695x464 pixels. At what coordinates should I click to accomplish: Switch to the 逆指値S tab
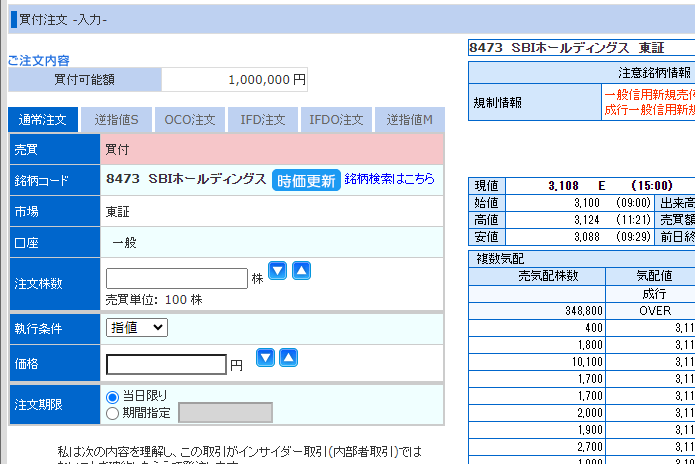point(117,120)
